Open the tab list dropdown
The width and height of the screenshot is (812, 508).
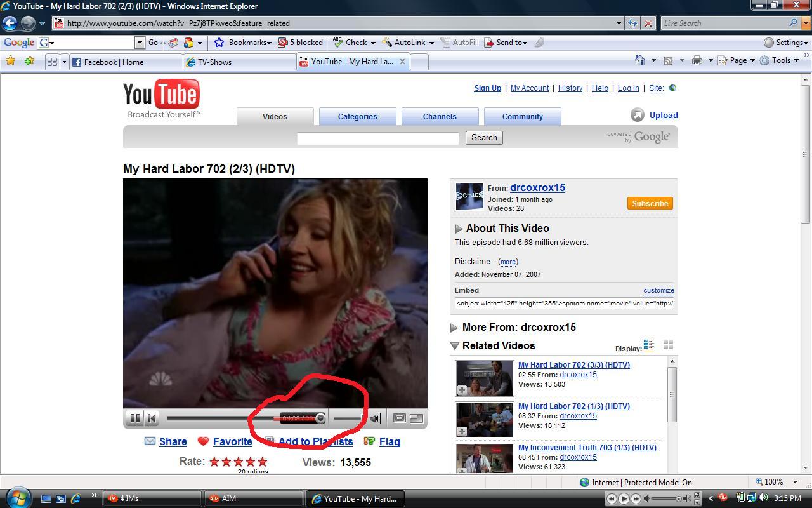(x=64, y=62)
